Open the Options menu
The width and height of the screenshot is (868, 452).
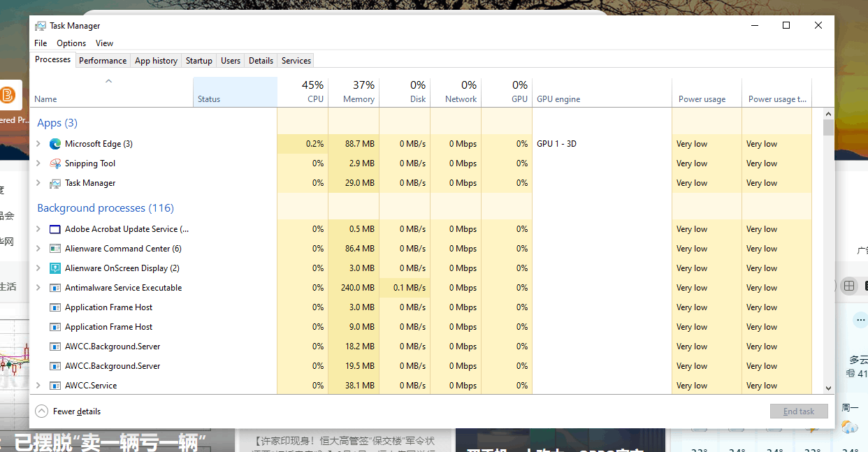click(x=71, y=43)
